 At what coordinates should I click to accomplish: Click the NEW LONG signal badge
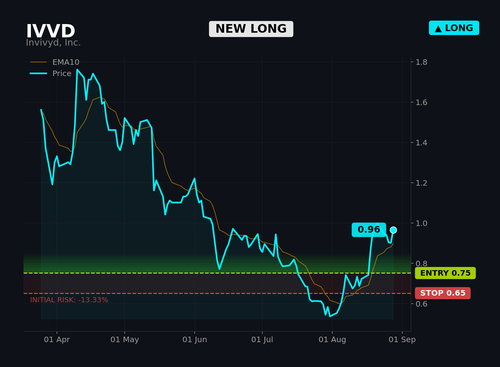pyautogui.click(x=251, y=29)
